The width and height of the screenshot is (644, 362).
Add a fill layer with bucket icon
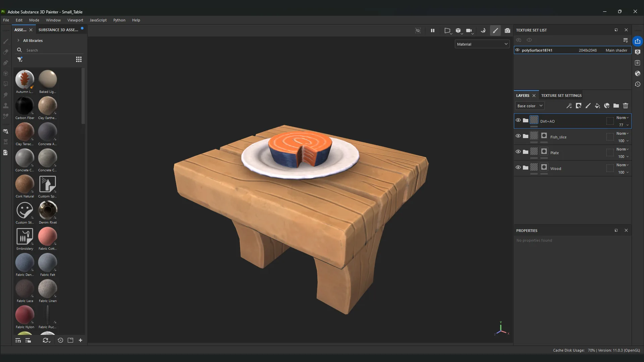point(597,106)
